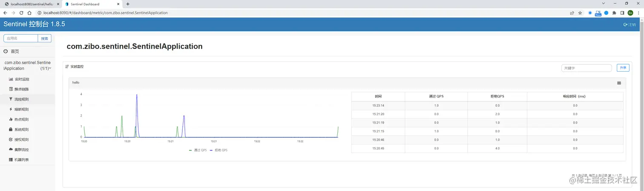
Task: View site information icon in address bar
Action: 39,13
